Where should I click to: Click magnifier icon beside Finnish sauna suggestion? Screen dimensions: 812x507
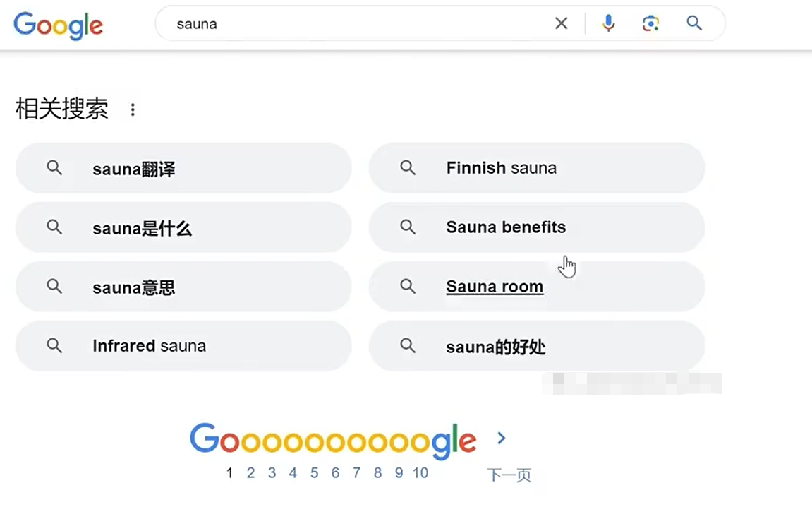click(408, 168)
